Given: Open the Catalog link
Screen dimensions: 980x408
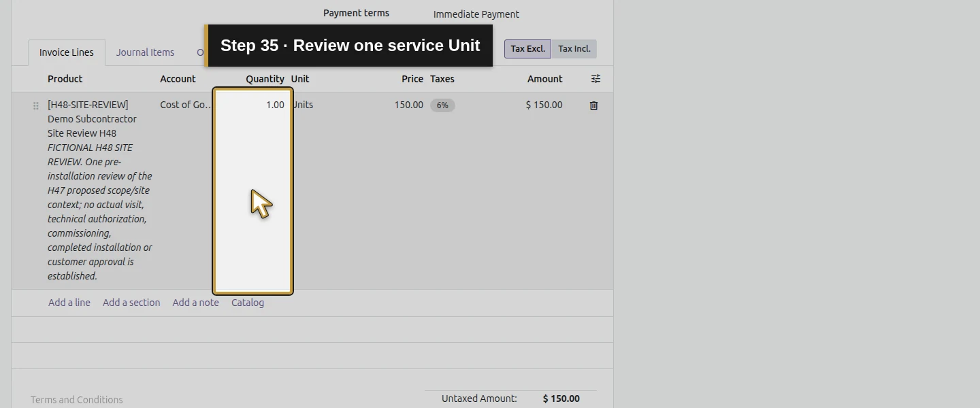Looking at the screenshot, I should click(248, 303).
